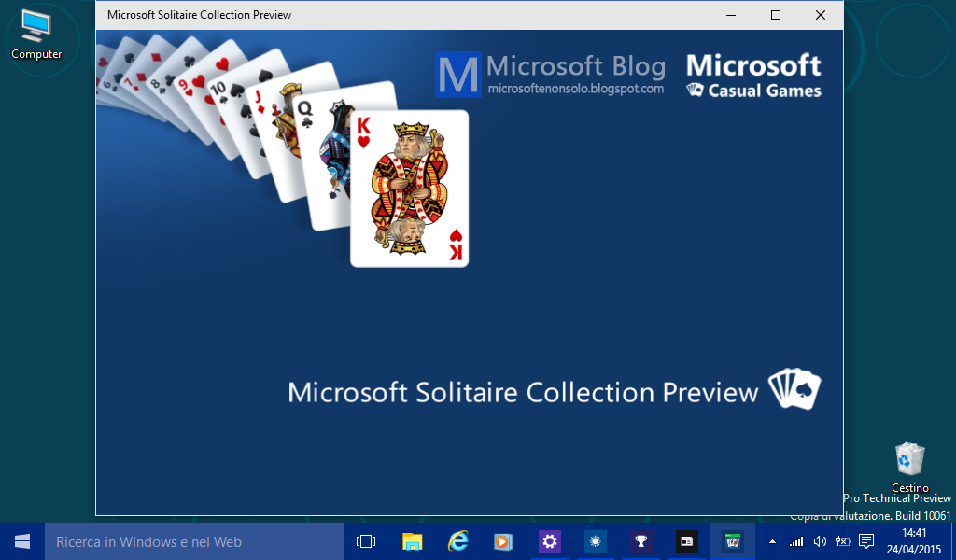956x560 pixels.
Task: Close the Solitaire Collection Preview window
Action: click(821, 15)
